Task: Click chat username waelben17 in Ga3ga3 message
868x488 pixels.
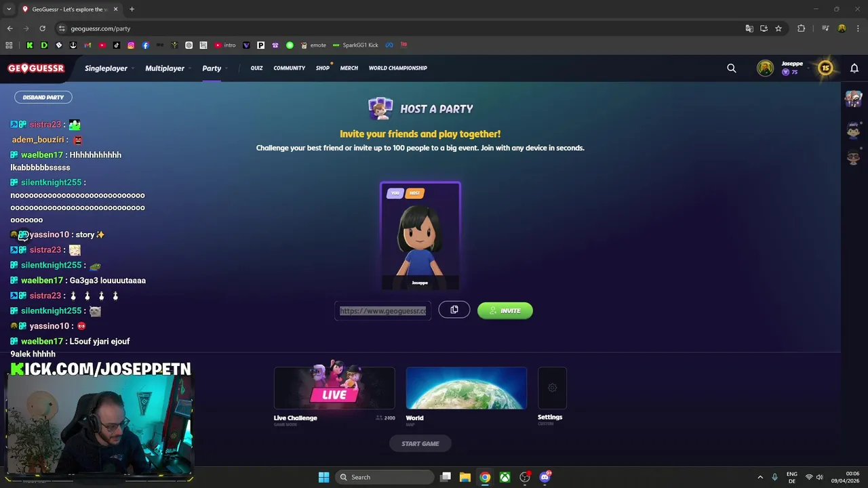Action: point(41,281)
